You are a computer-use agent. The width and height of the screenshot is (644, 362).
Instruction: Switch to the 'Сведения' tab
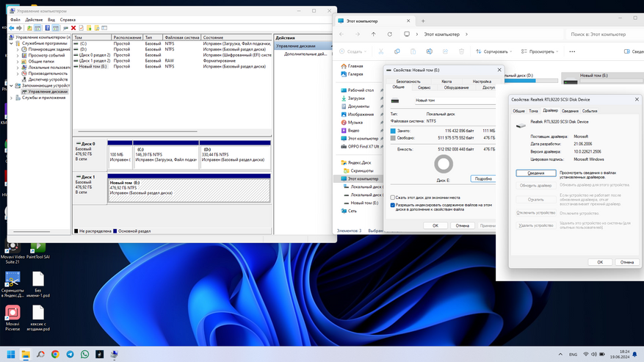coord(570,111)
